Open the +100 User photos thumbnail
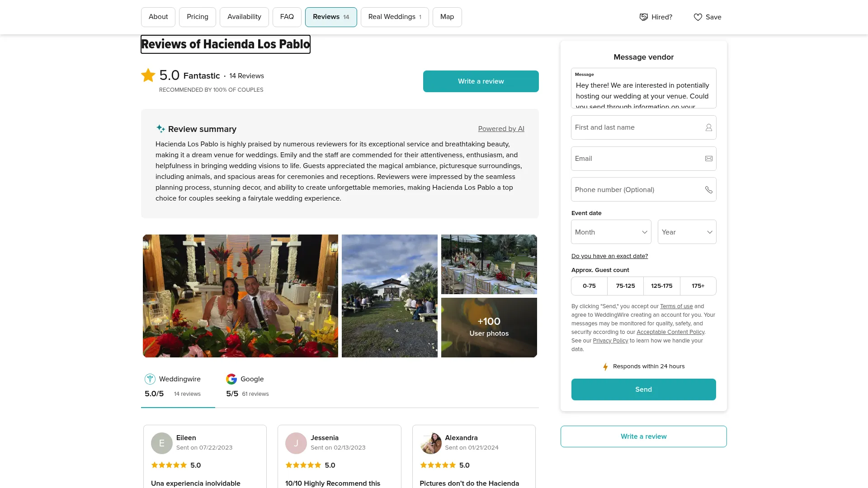 tap(489, 327)
